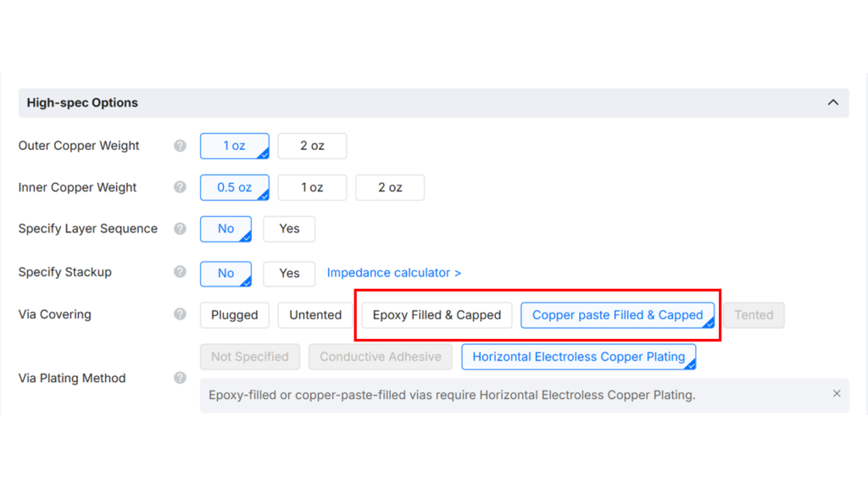The width and height of the screenshot is (868, 488).
Task: Select Untented via covering
Action: (315, 315)
